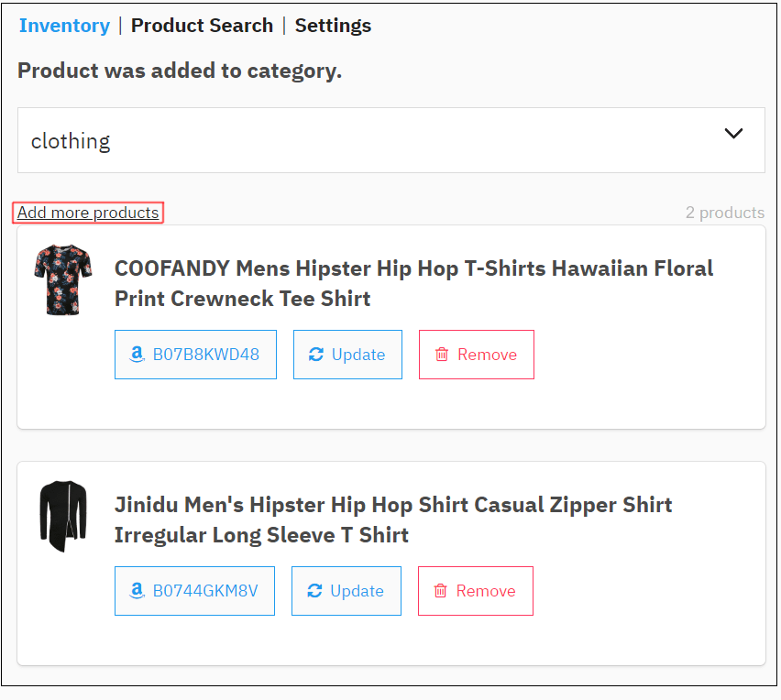Open the clothing category dropdown
The height and width of the screenshot is (700, 781).
pyautogui.click(x=391, y=140)
